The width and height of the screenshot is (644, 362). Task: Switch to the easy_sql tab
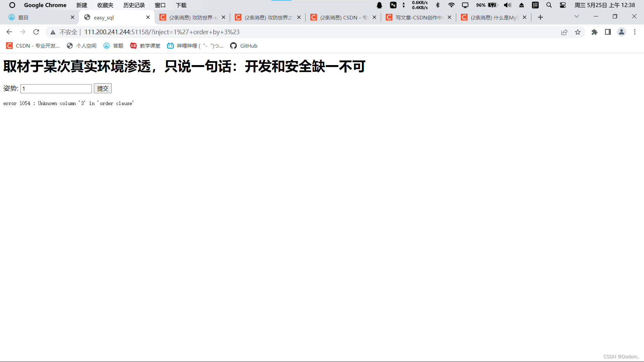pos(104,17)
